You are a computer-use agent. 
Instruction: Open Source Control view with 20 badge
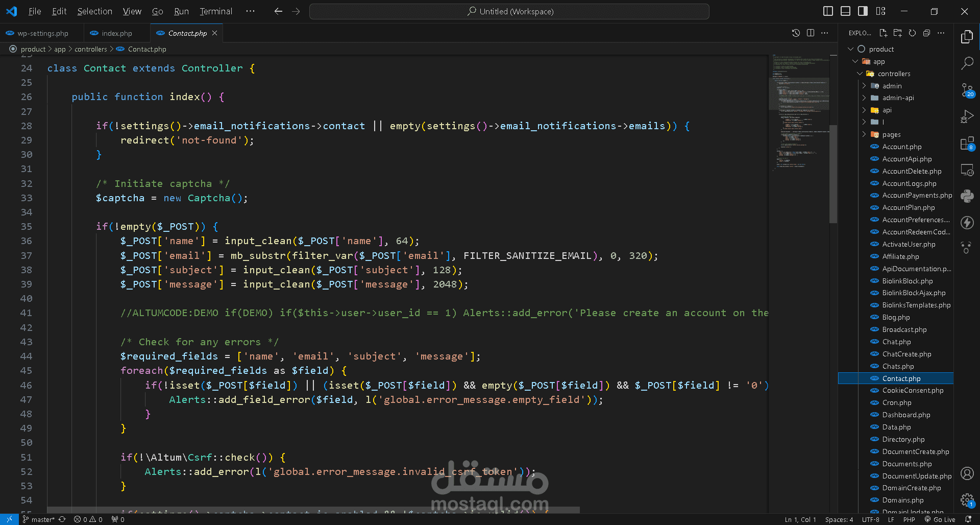click(x=967, y=90)
